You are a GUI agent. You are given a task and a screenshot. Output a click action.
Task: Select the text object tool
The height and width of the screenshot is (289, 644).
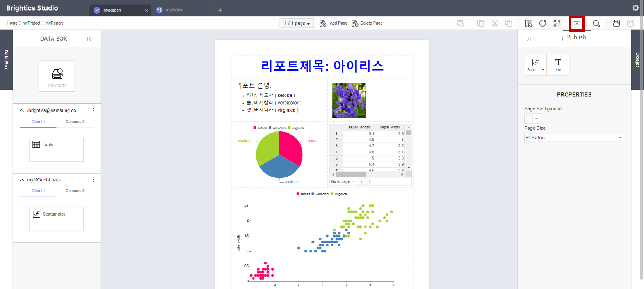559,65
